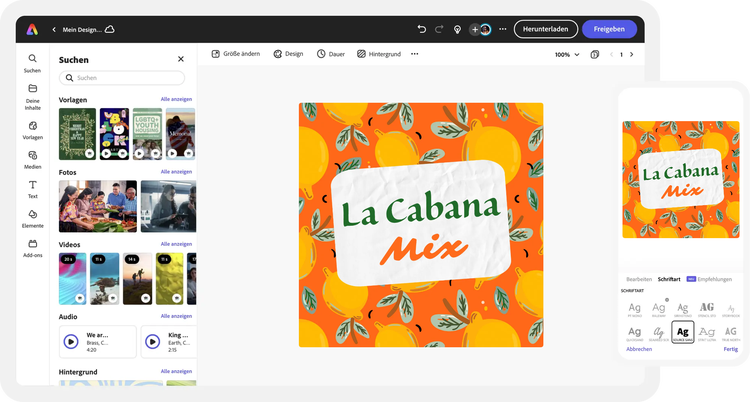This screenshot has width=750, height=402.
Task: Select the Text tool in the sidebar
Action: click(x=33, y=188)
